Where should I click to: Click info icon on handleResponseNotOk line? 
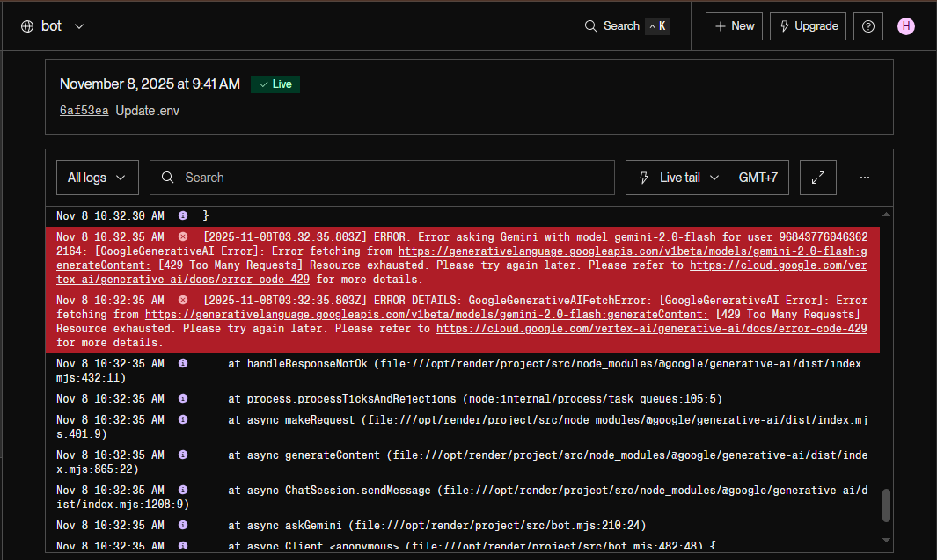pyautogui.click(x=183, y=364)
